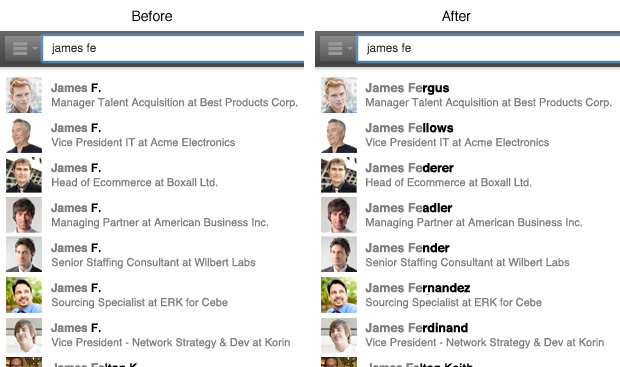The image size is (620, 367).
Task: Click the After search field with "james fe"
Action: 489,48
